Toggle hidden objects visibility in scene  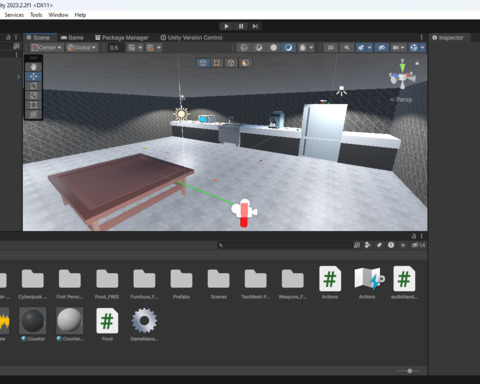click(x=382, y=48)
